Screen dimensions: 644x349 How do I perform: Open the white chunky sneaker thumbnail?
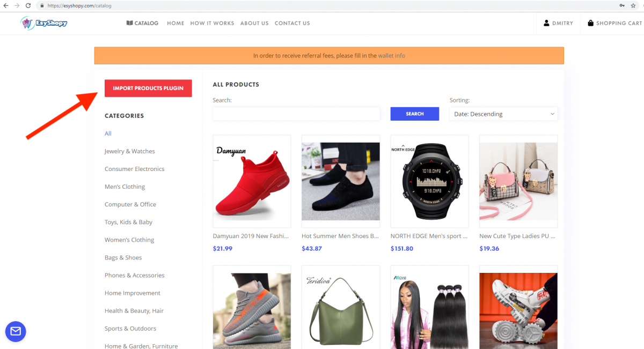pos(518,307)
